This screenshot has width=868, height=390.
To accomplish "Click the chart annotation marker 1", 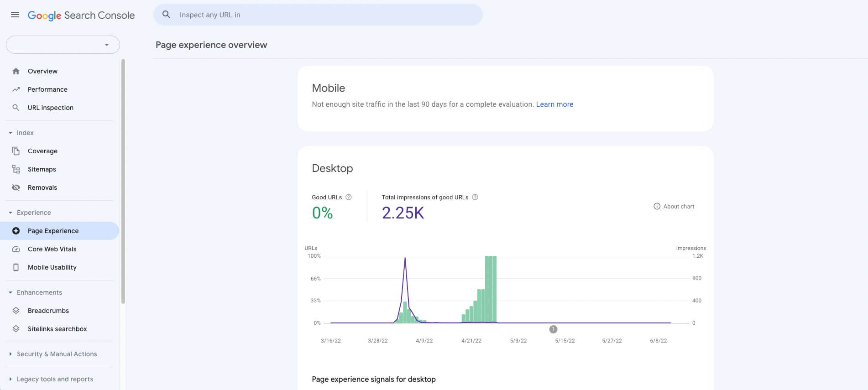I will (553, 329).
